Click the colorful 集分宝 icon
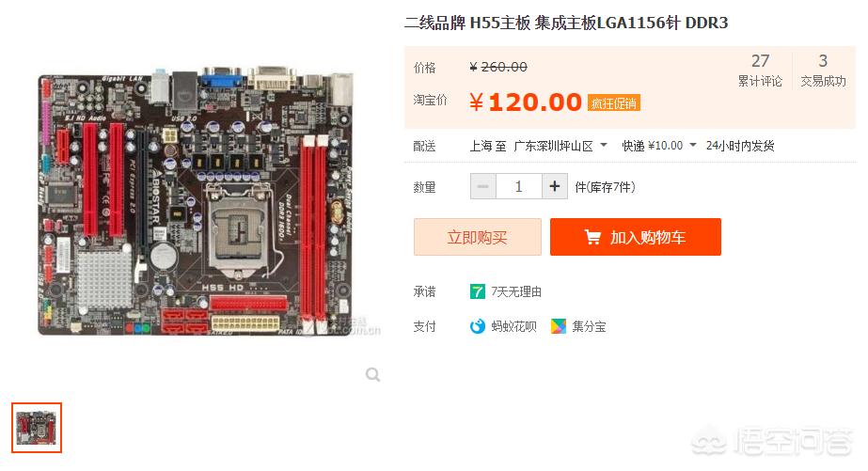Viewport: 868px width, 471px height. tap(559, 326)
